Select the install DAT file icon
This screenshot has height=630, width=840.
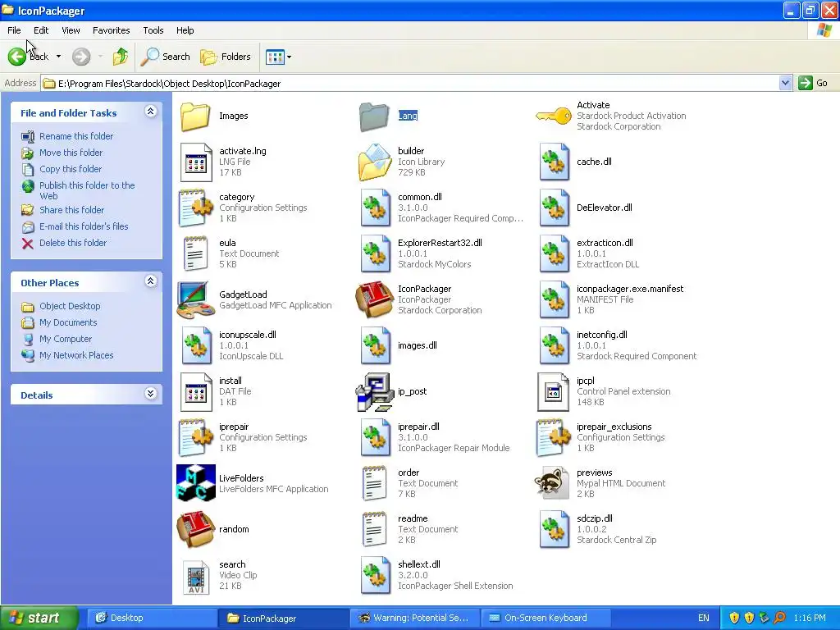tap(195, 391)
